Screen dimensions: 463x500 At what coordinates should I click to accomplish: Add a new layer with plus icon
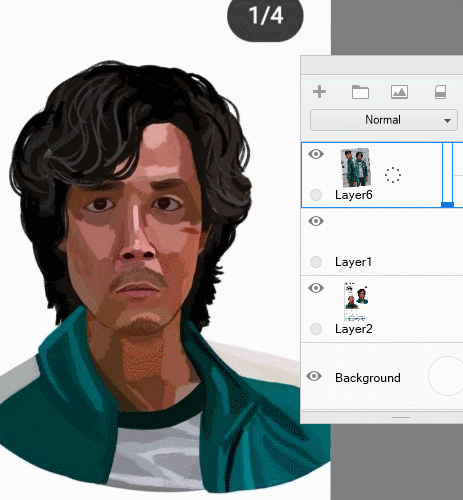[x=319, y=92]
